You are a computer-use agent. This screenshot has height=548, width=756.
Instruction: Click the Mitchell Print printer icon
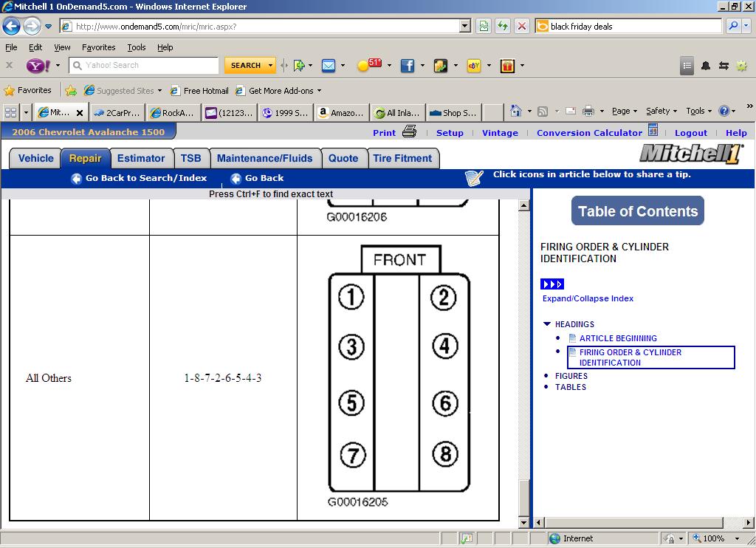(409, 131)
